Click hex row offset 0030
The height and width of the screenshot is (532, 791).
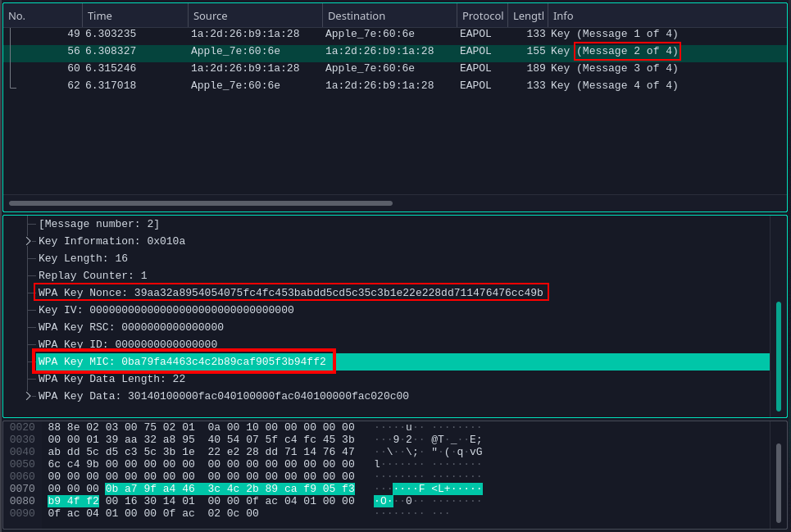[22, 439]
